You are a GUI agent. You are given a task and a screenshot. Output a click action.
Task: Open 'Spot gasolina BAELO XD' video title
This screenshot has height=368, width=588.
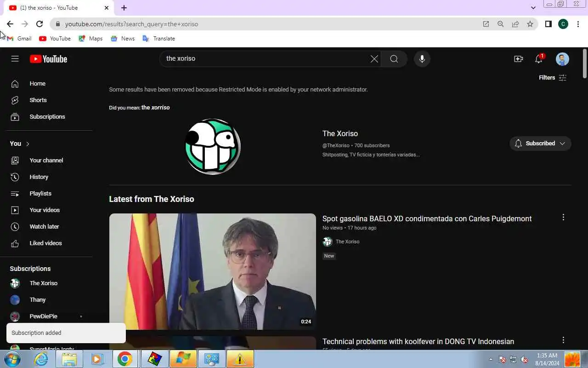click(427, 219)
